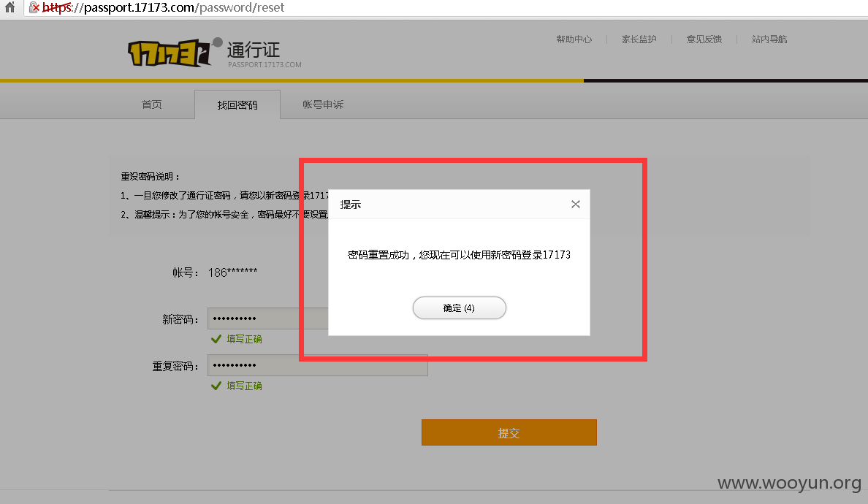Click the 密码重置成功 dialog message text
This screenshot has height=504, width=868.
pos(459,255)
